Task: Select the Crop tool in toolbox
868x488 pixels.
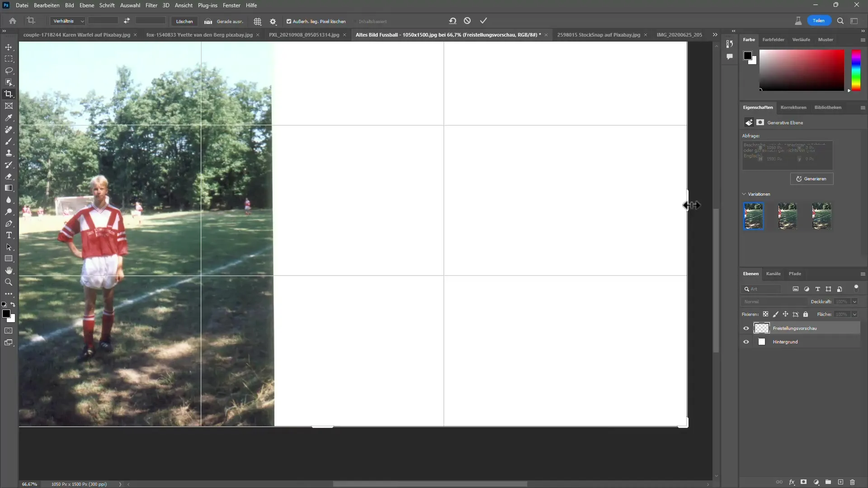Action: click(9, 94)
